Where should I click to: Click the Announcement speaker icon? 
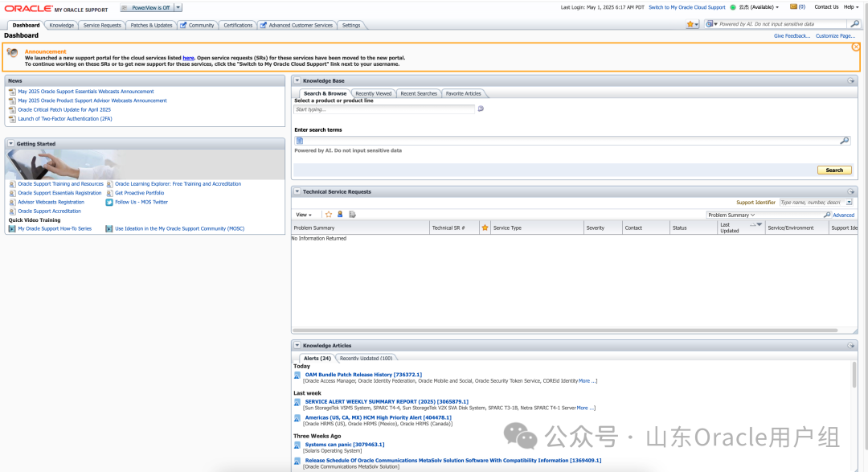tap(12, 53)
